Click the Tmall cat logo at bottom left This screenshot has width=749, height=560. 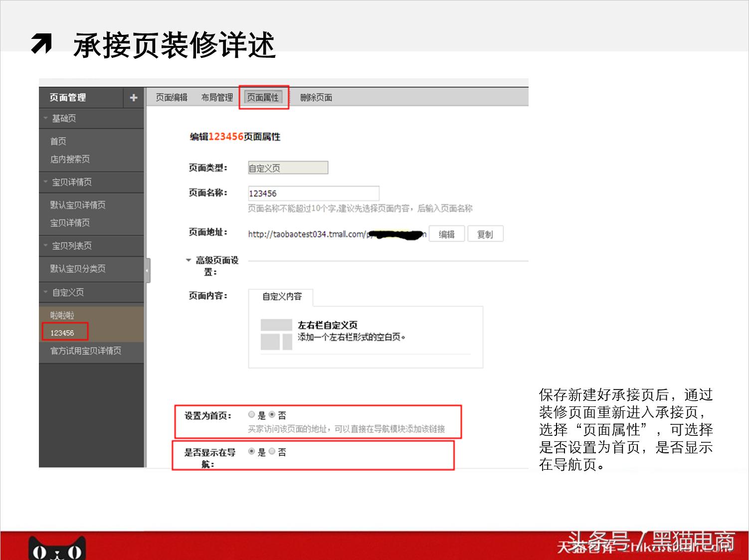[56, 549]
